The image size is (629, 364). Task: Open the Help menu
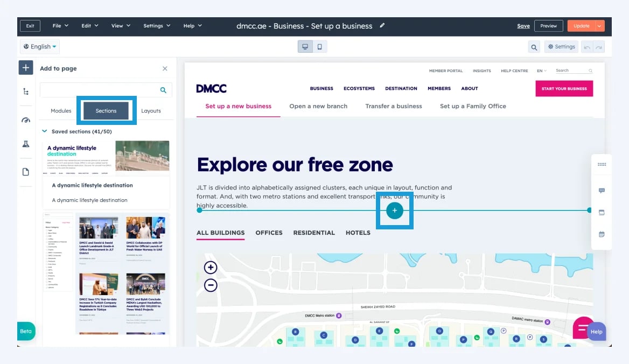(193, 26)
